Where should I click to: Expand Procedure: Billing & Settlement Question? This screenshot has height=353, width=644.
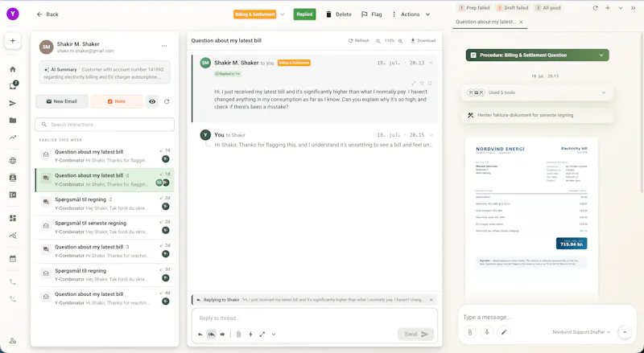pos(537,55)
